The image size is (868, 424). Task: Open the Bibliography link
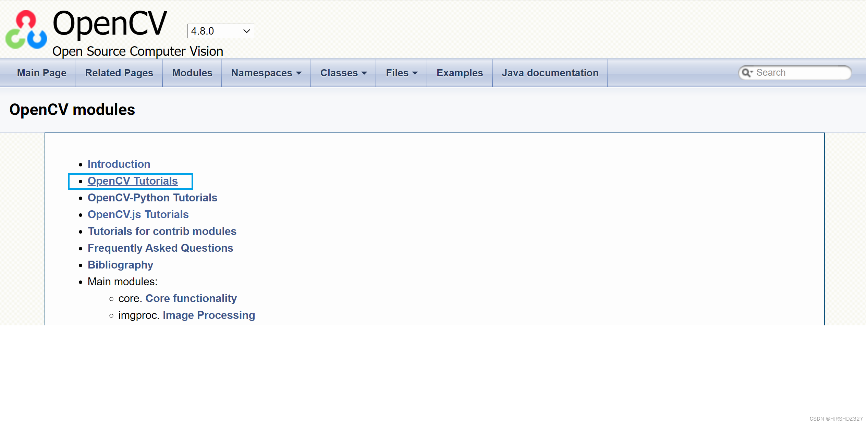pos(120,265)
